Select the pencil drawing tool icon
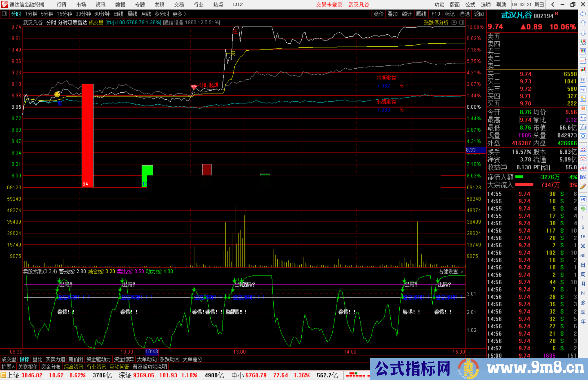This screenshot has height=380, width=588. [583, 187]
